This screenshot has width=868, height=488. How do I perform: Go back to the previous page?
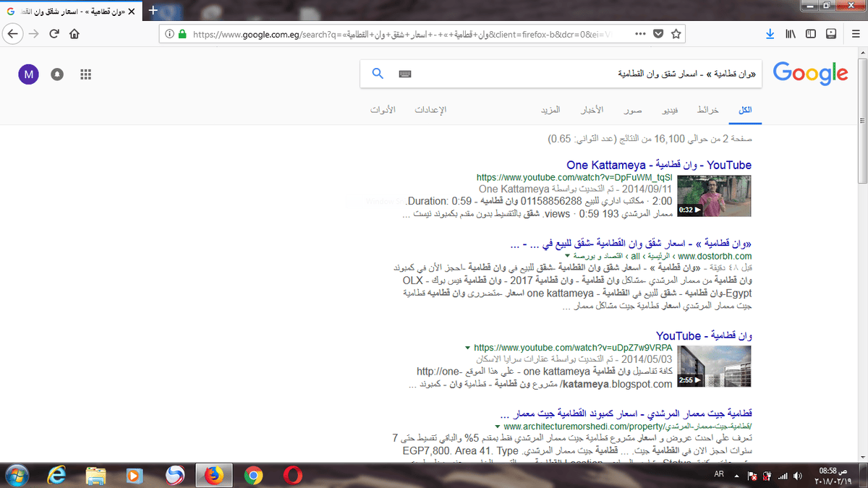click(x=12, y=34)
